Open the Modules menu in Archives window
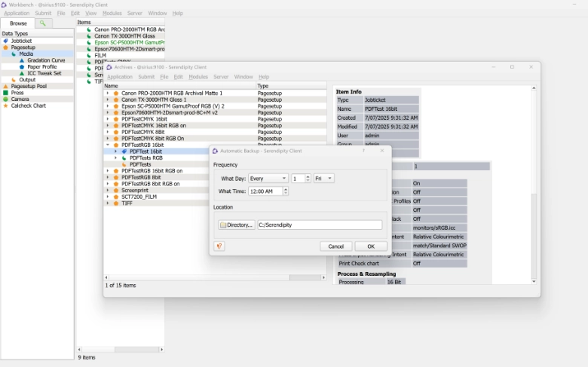The image size is (588, 367). pos(198,77)
